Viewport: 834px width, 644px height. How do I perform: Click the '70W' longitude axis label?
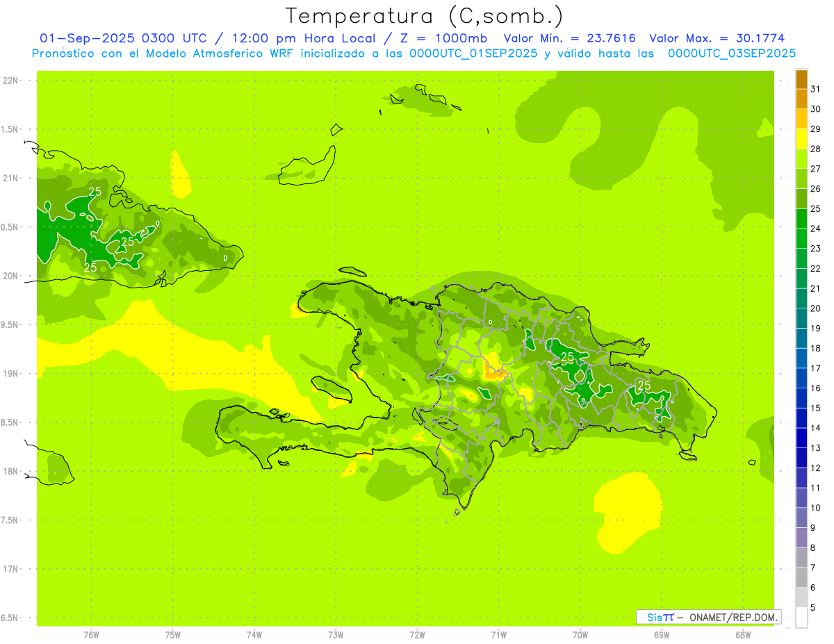click(580, 635)
